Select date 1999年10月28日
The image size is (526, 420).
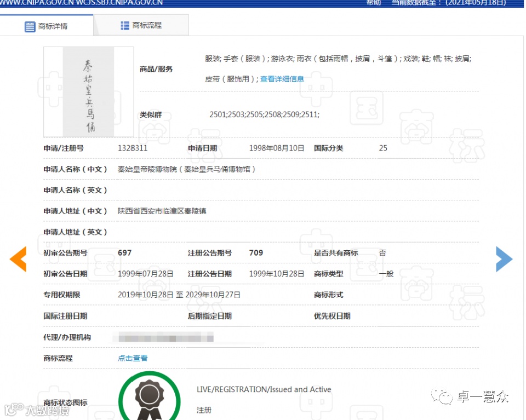click(x=276, y=274)
